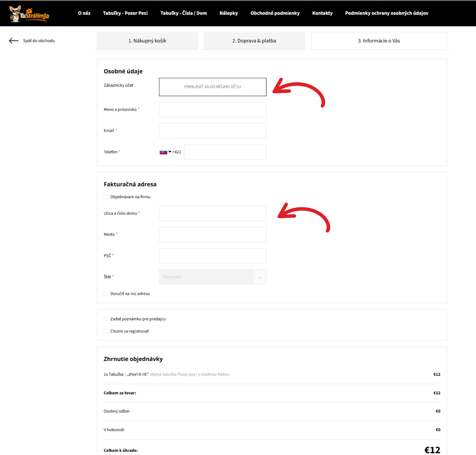The image size is (476, 455).
Task: Open Tabuľky - Čísla / Dom menu
Action: pyautogui.click(x=184, y=13)
